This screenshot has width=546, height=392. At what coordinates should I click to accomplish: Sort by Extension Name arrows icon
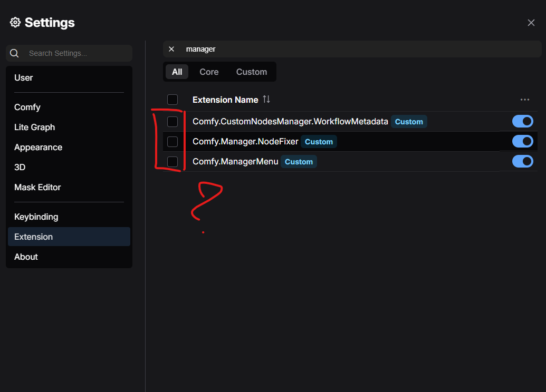[x=266, y=100]
